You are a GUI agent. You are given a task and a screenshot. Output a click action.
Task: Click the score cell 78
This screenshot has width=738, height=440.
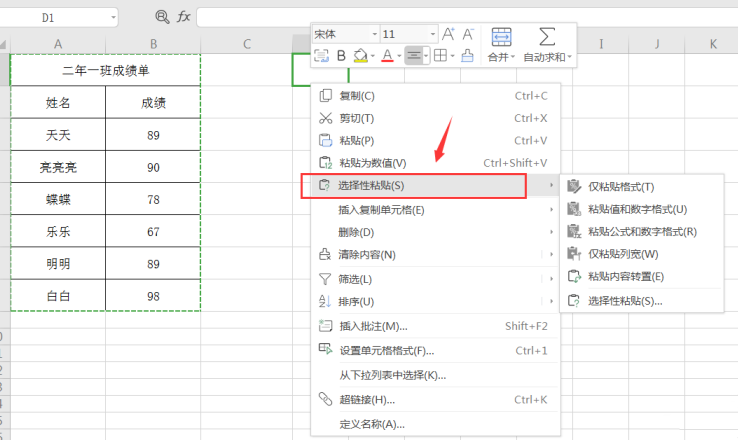coord(153,200)
